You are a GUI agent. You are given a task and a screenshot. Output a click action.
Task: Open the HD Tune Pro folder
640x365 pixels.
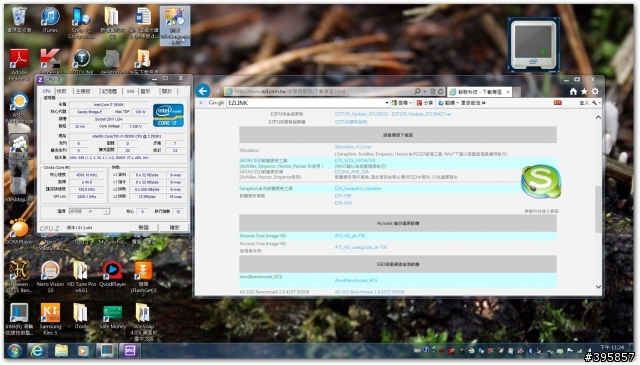[81, 276]
